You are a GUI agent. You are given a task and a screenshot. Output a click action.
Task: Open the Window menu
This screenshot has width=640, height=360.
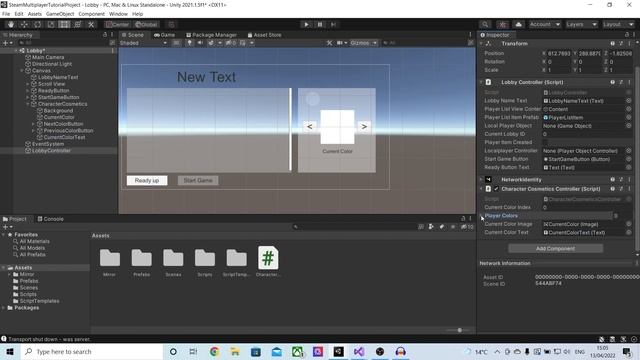[118, 14]
